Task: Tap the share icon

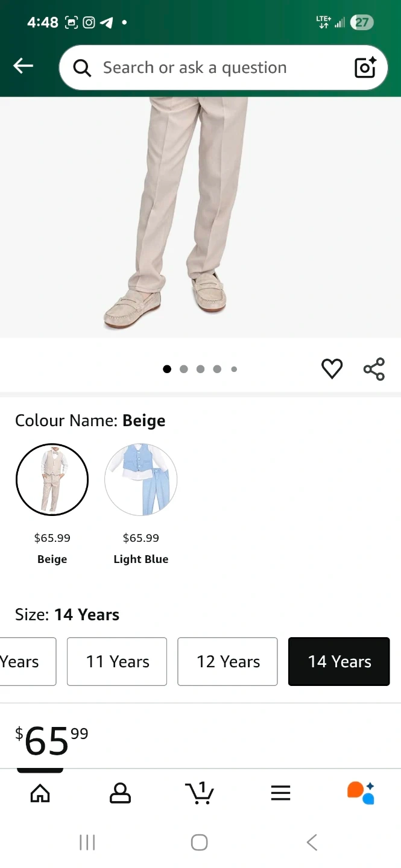Action: click(374, 369)
